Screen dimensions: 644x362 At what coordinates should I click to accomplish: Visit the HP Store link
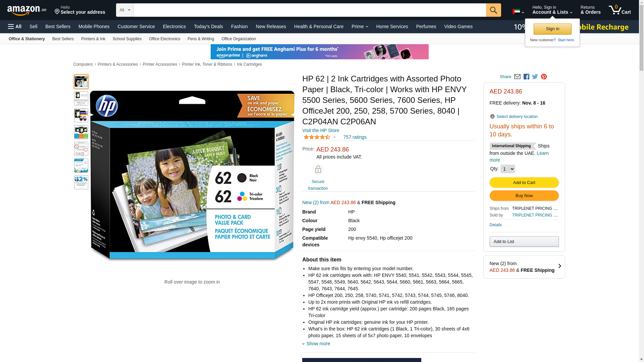[x=321, y=130]
